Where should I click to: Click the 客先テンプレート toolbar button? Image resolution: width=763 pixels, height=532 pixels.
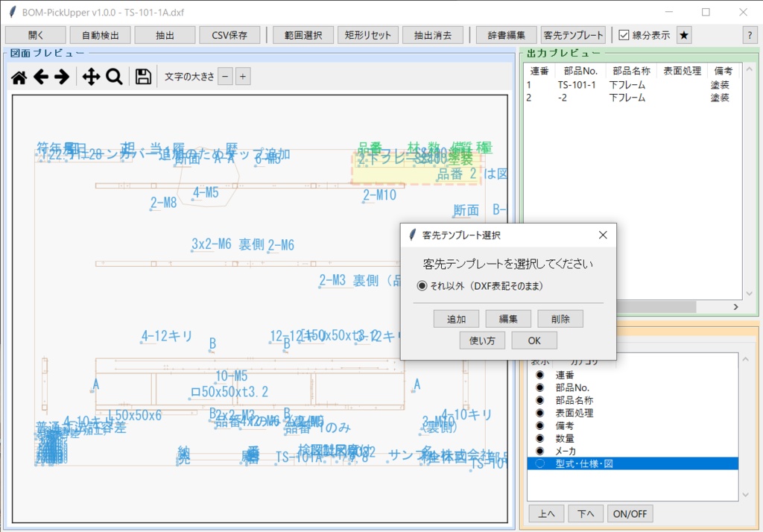(573, 35)
